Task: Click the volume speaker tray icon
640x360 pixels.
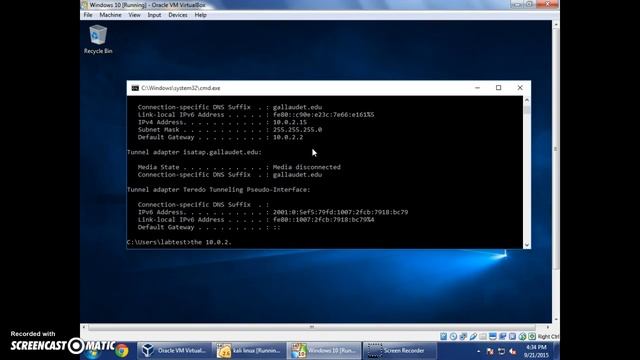Action: coord(513,351)
